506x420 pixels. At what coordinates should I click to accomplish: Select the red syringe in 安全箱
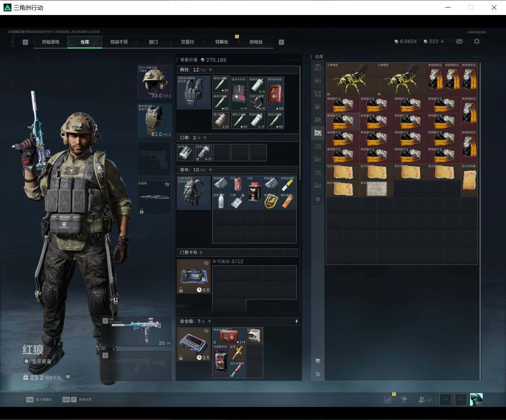point(238,369)
